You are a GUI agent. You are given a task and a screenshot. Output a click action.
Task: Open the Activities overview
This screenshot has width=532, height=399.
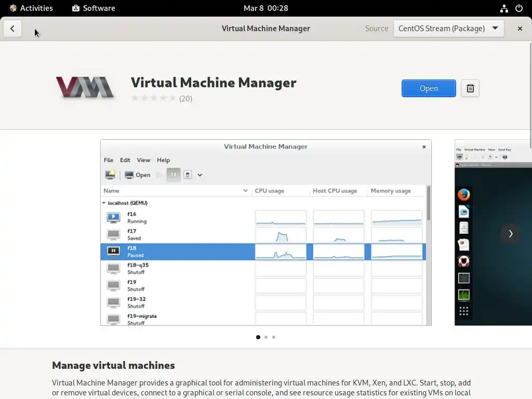pos(31,8)
